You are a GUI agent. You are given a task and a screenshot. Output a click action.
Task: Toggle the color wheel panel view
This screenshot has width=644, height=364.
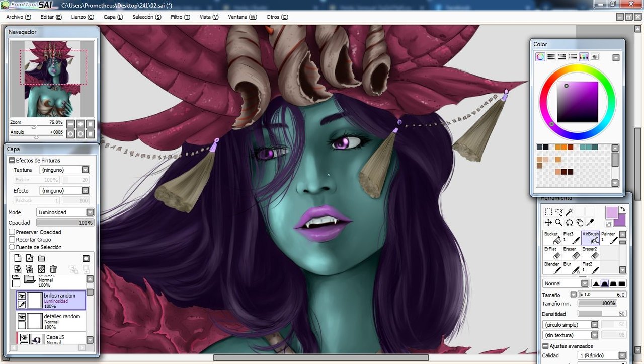(540, 57)
